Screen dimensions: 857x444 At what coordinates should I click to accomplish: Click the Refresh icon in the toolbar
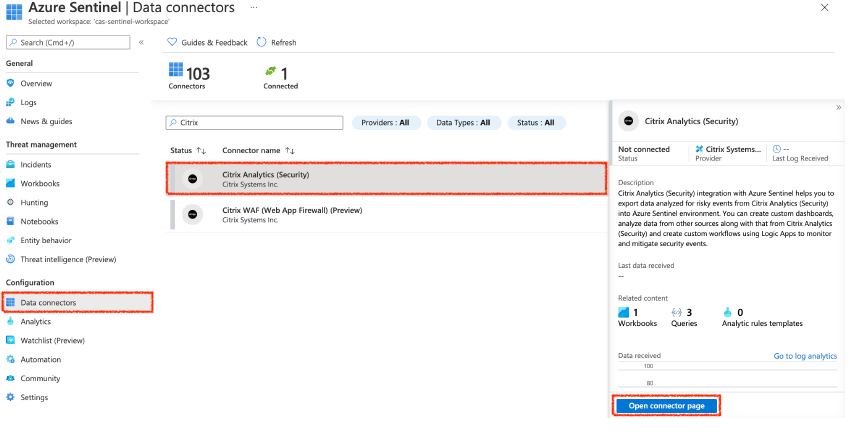point(261,43)
